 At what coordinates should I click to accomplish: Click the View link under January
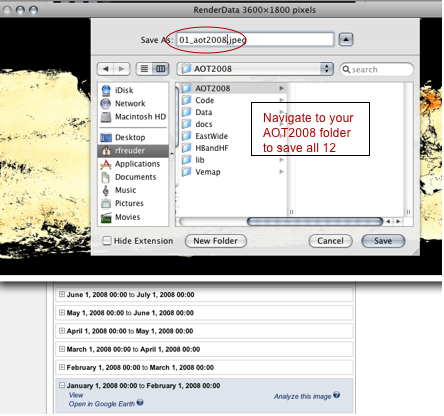click(76, 395)
